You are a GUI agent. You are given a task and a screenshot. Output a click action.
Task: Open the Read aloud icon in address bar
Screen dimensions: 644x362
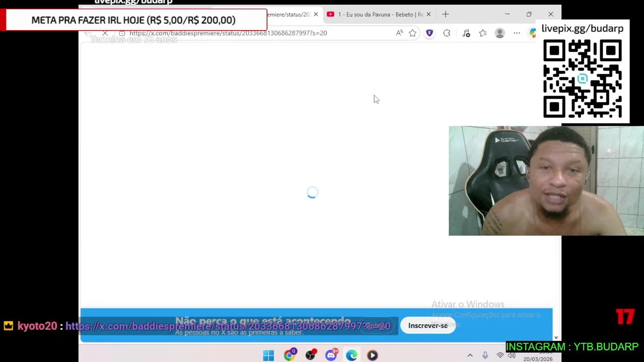(399, 33)
